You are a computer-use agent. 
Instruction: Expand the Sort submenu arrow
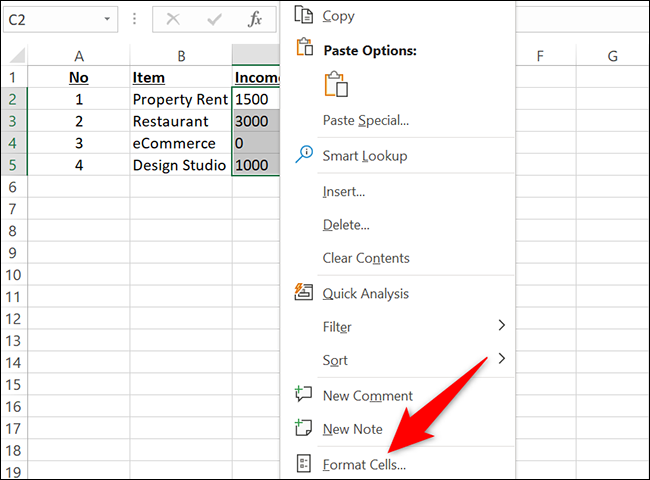501,359
